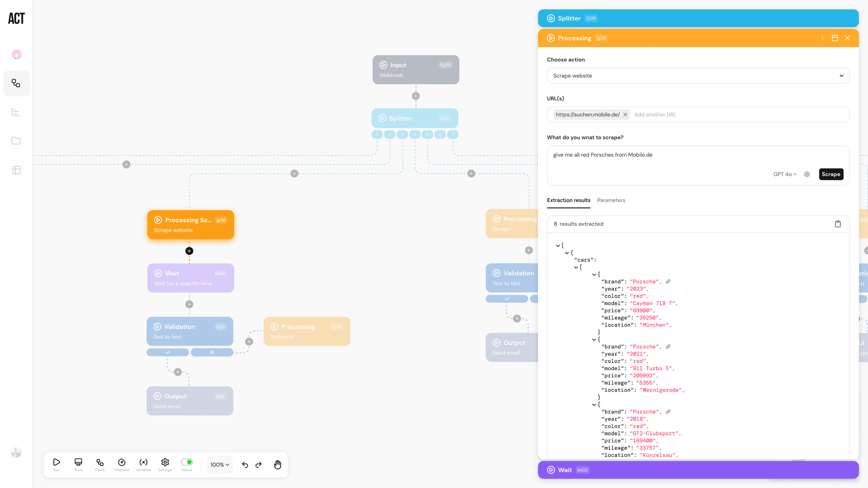868x488 pixels.
Task: Open Finetune from the bottom toolbar
Action: click(122, 462)
